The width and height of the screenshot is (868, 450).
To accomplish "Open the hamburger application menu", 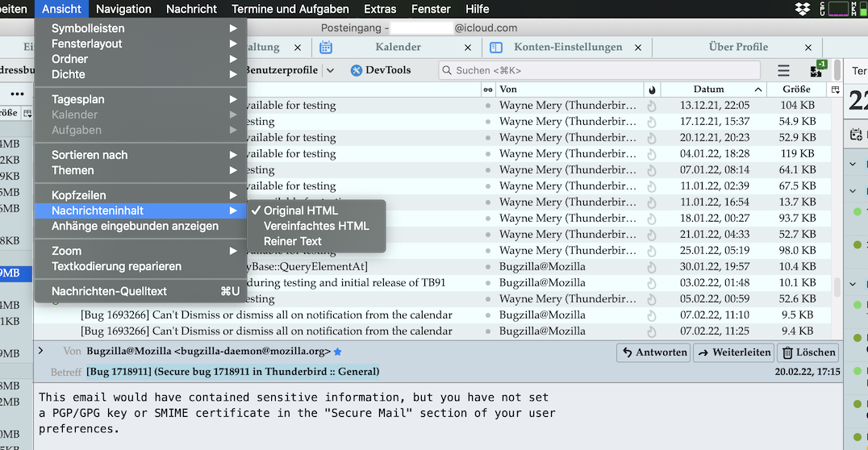I will coord(783,71).
